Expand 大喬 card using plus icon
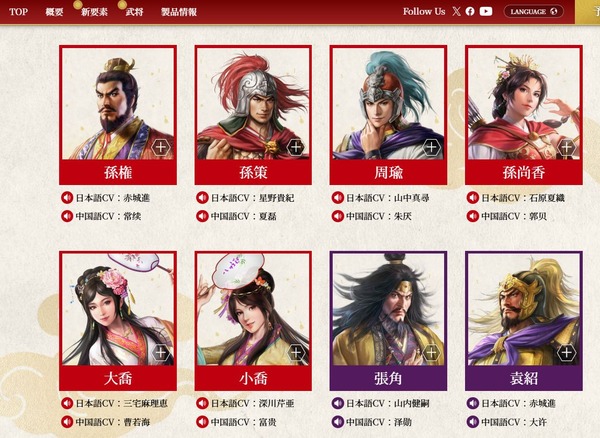600x438 pixels. (x=160, y=353)
